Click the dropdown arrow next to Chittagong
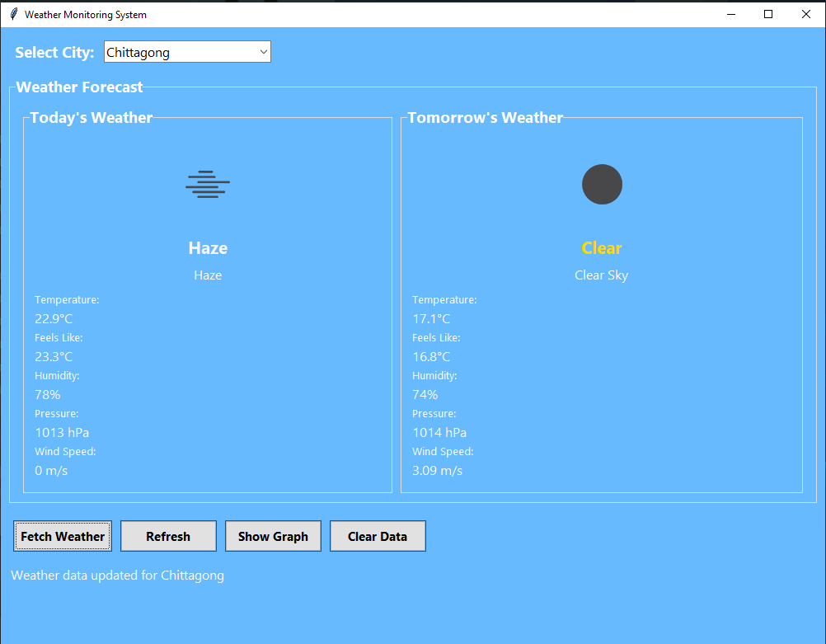Image resolution: width=826 pixels, height=644 pixels. 263,51
